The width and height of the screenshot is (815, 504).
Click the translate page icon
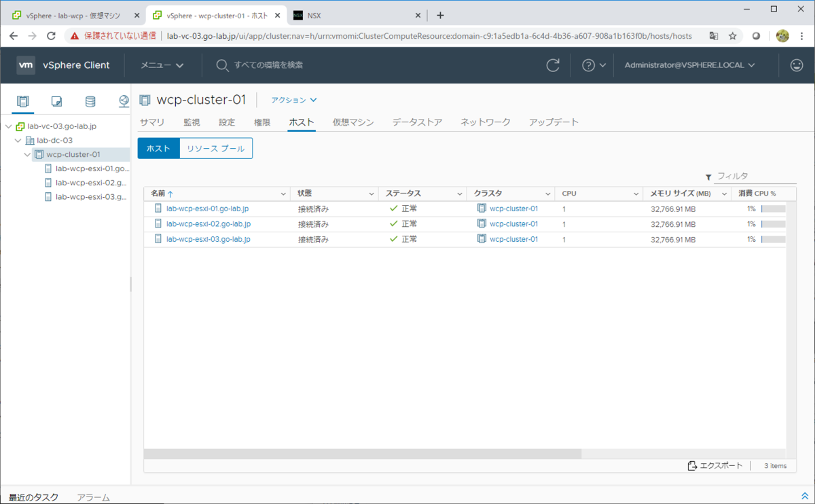coord(714,36)
